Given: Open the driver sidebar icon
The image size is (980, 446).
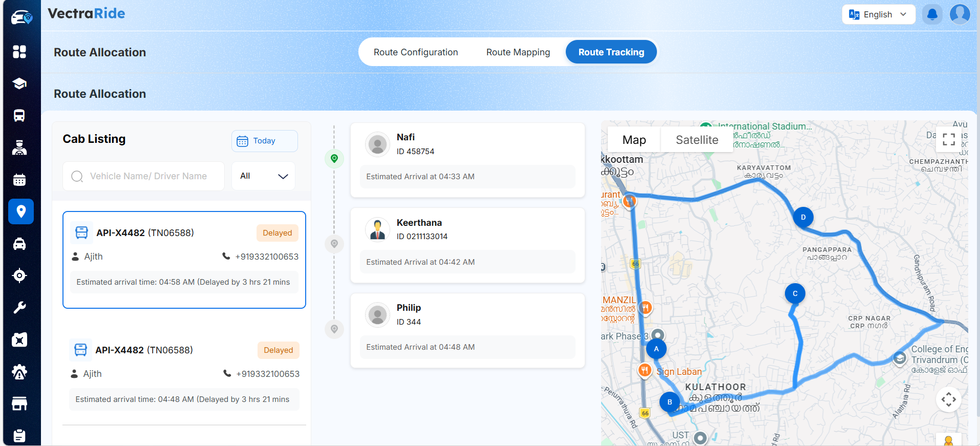Looking at the screenshot, I should [19, 147].
